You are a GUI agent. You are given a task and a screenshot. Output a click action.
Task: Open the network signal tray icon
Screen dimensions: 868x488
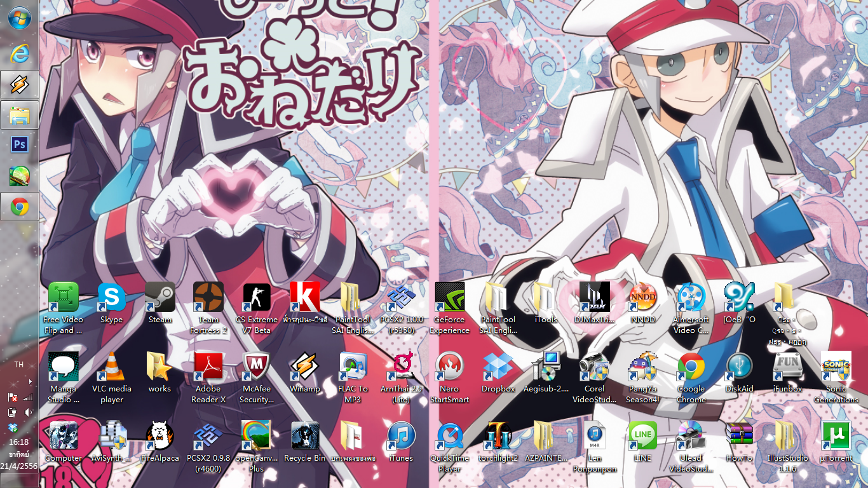(x=27, y=397)
